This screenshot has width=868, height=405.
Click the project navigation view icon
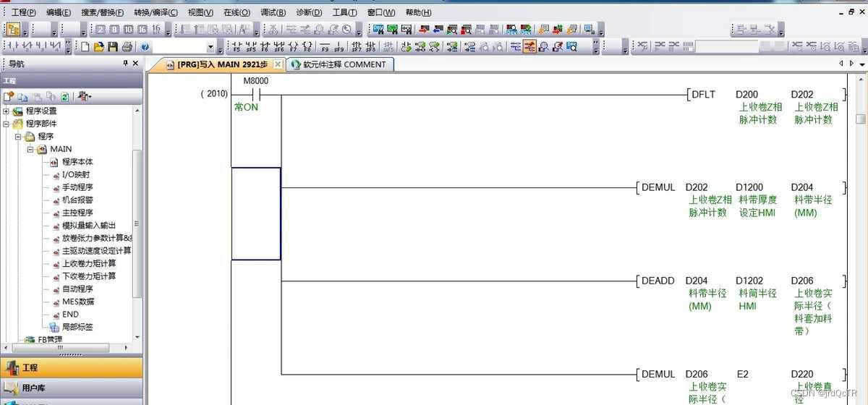[x=13, y=30]
